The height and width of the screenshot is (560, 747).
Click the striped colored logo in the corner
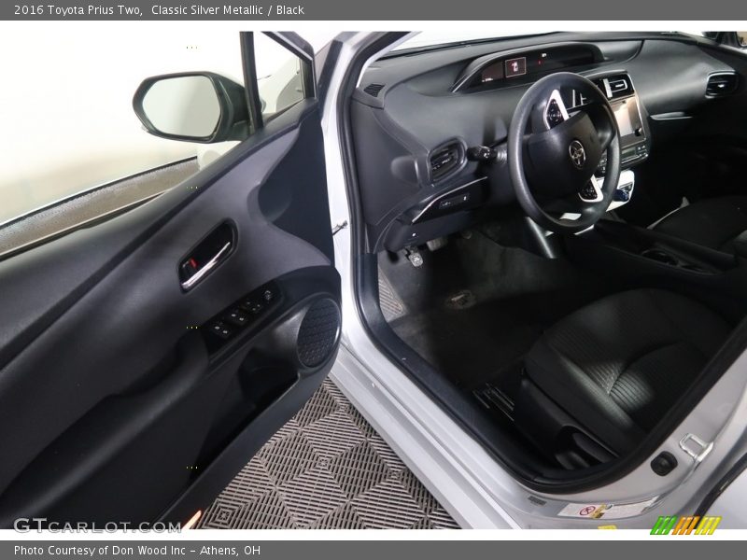(685, 525)
